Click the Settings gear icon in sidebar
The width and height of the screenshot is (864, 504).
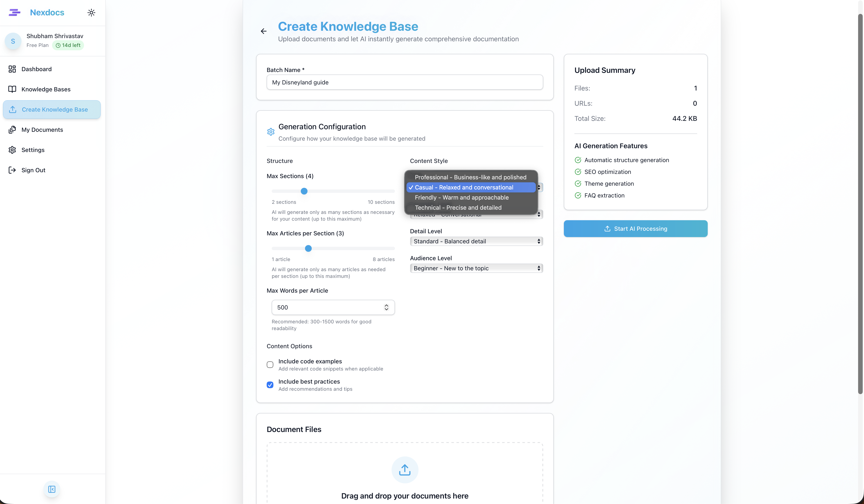coord(12,150)
